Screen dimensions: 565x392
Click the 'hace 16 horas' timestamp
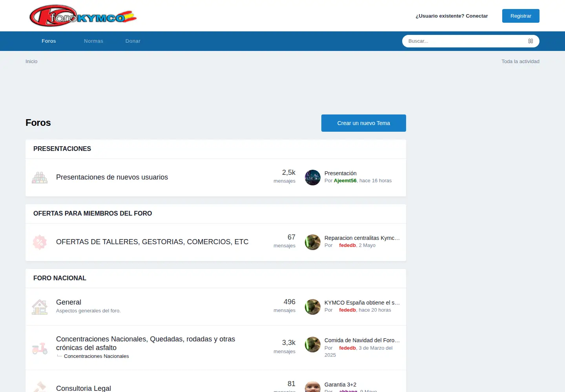pyautogui.click(x=375, y=181)
